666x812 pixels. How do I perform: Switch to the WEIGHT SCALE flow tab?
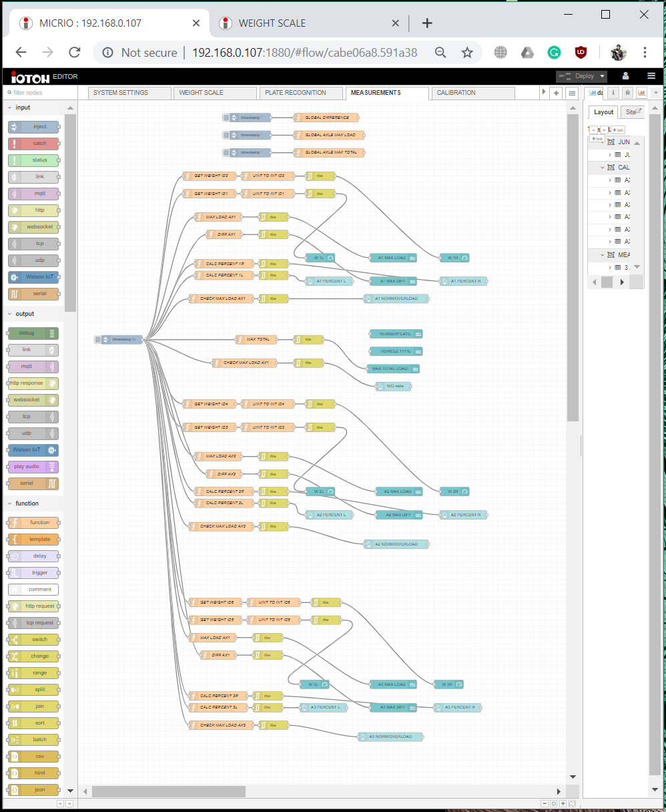[x=216, y=93]
